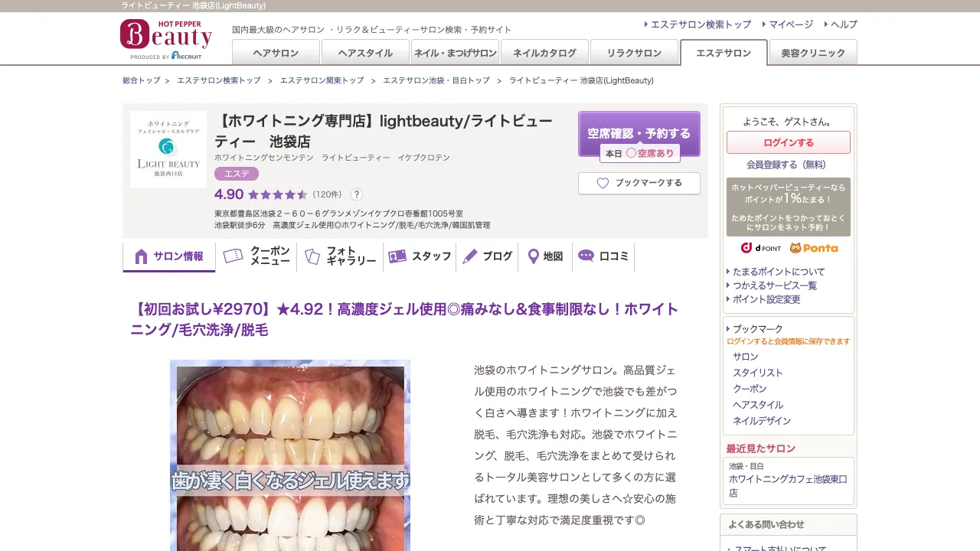Open the フォトギャラリー tab
The height and width of the screenshot is (551, 980).
click(x=341, y=256)
